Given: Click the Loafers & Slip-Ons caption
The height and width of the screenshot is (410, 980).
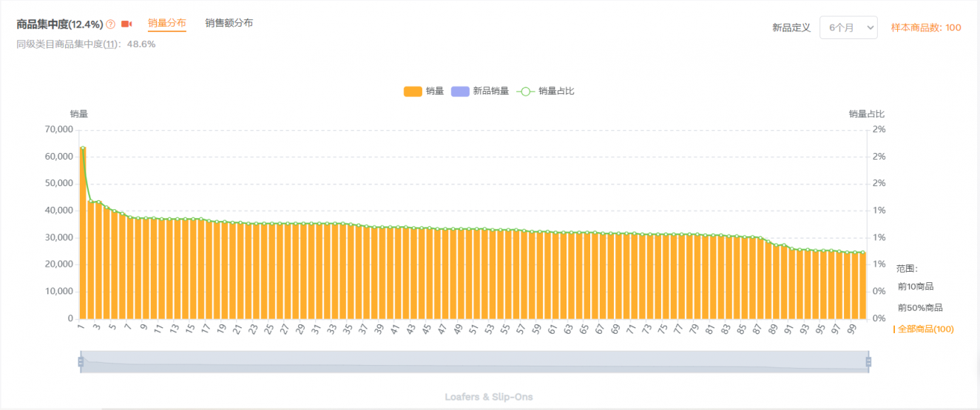Looking at the screenshot, I should point(489,397).
